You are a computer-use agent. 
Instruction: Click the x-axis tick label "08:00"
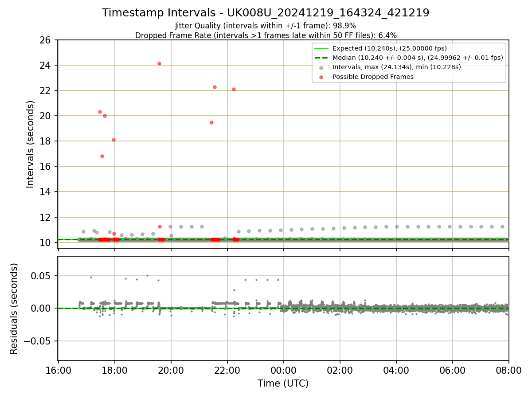tap(509, 371)
